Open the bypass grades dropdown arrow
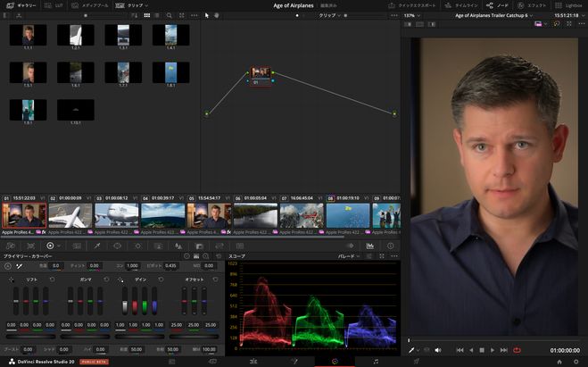The width and height of the screenshot is (588, 367). point(545,23)
